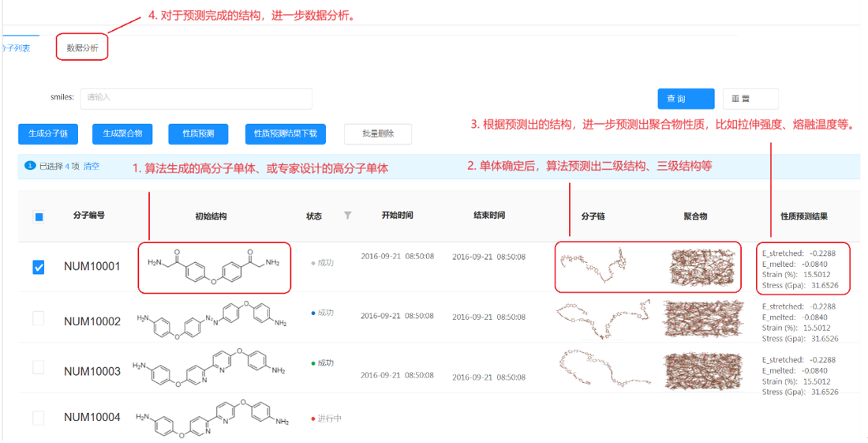Click the blue info icon in selection bar
The width and height of the screenshot is (868, 443).
pos(30,166)
